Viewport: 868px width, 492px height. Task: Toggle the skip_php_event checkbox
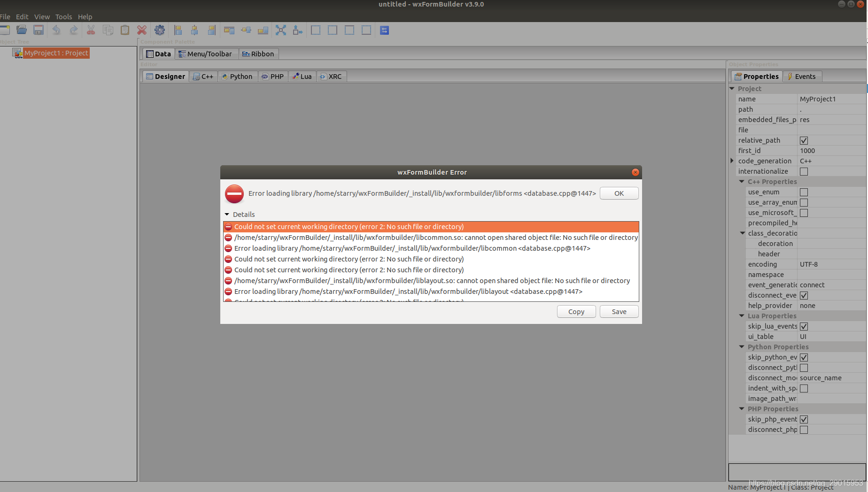804,419
